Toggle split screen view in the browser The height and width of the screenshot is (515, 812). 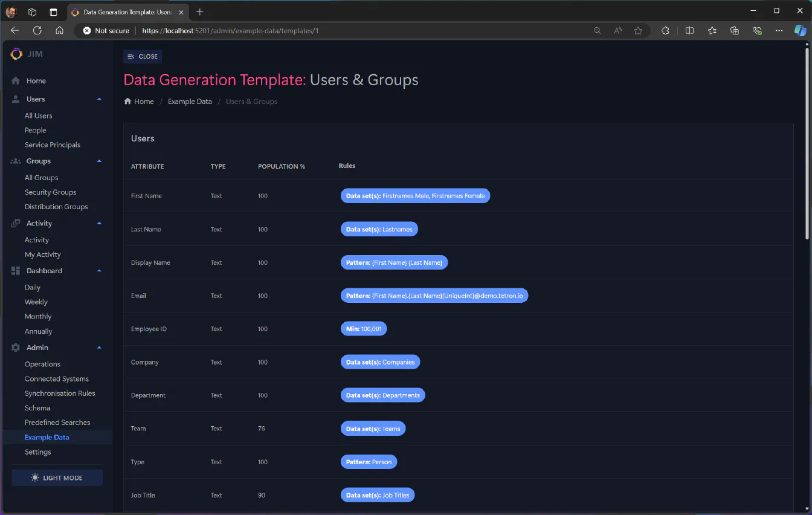pyautogui.click(x=689, y=30)
